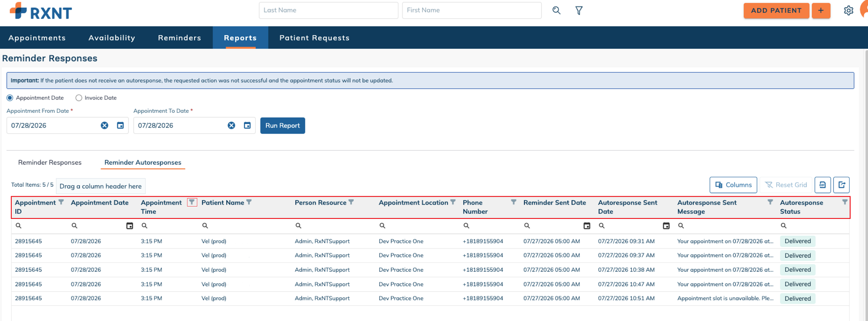
Task: Open the settings gear icon
Action: (x=848, y=11)
